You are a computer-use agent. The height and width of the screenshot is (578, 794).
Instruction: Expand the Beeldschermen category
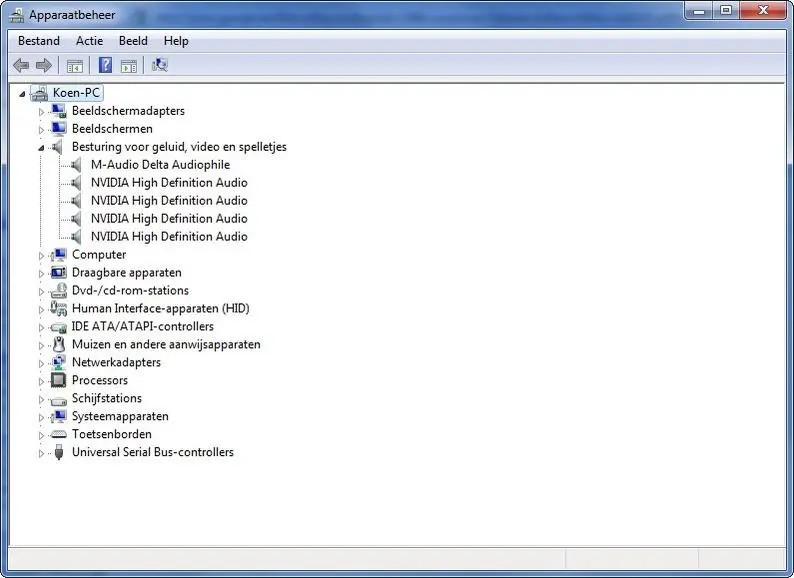tap(42, 130)
